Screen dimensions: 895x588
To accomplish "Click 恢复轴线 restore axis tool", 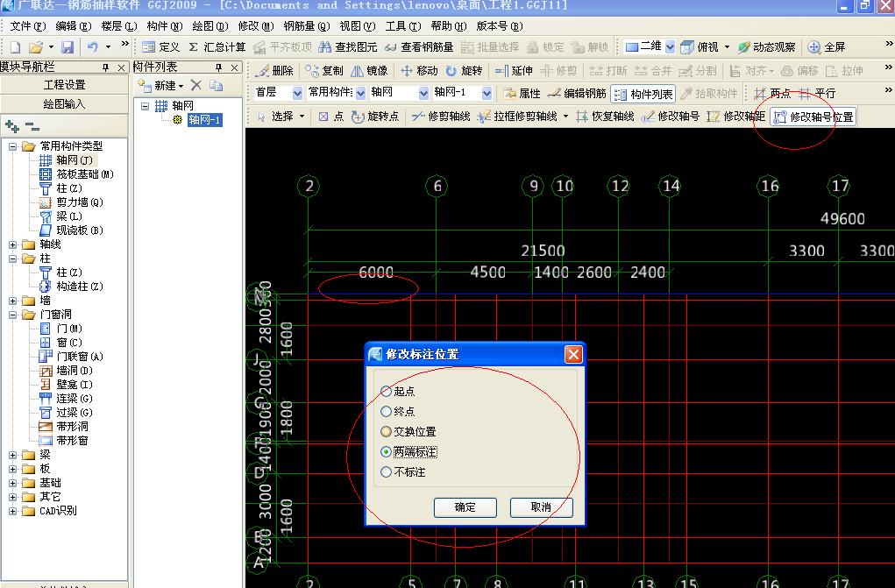I will click(605, 117).
